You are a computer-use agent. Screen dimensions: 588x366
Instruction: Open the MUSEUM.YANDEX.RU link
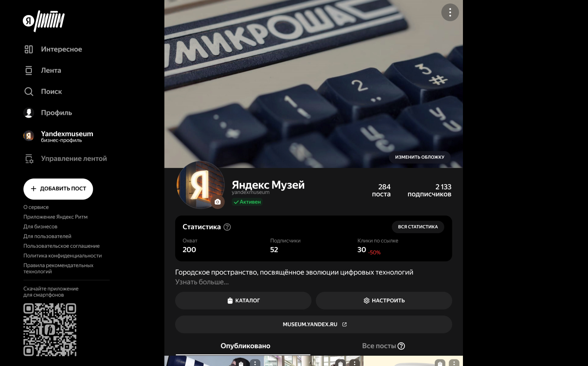[x=313, y=324]
